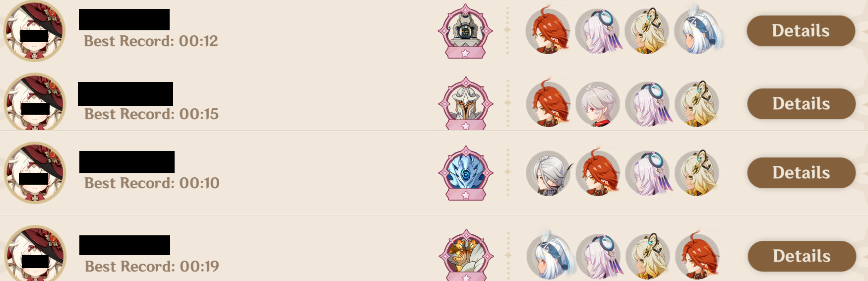Select blue-white ponytail character in first row
The image size is (868, 281).
pos(699,31)
